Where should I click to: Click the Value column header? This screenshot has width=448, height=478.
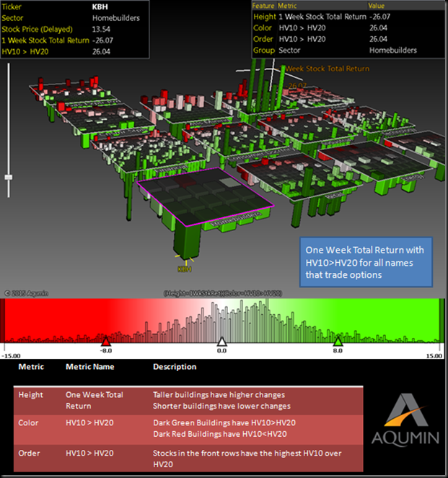point(376,6)
